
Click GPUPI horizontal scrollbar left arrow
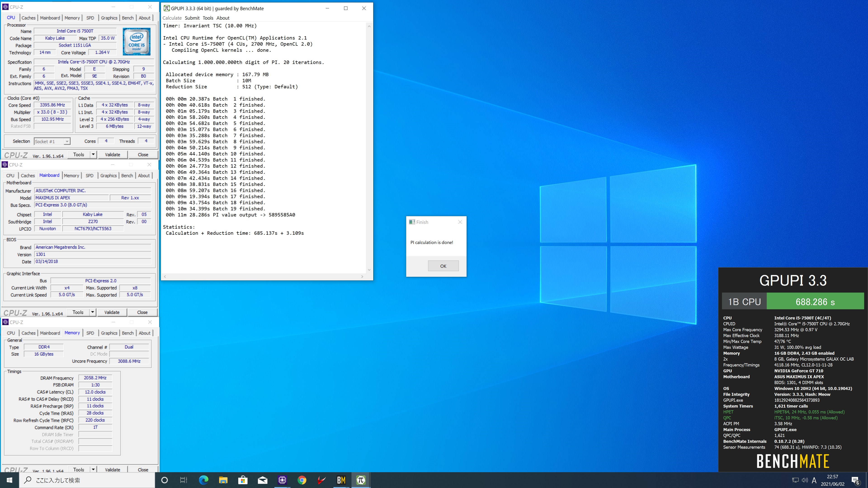click(165, 277)
